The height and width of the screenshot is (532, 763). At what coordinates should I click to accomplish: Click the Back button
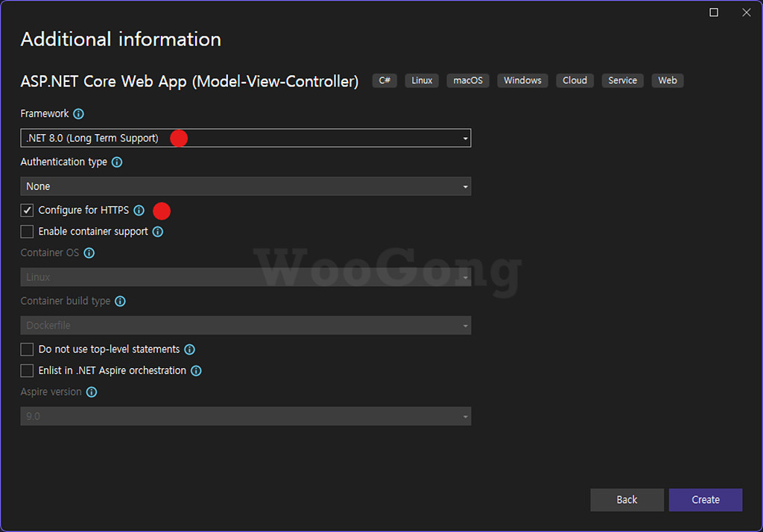pyautogui.click(x=627, y=500)
